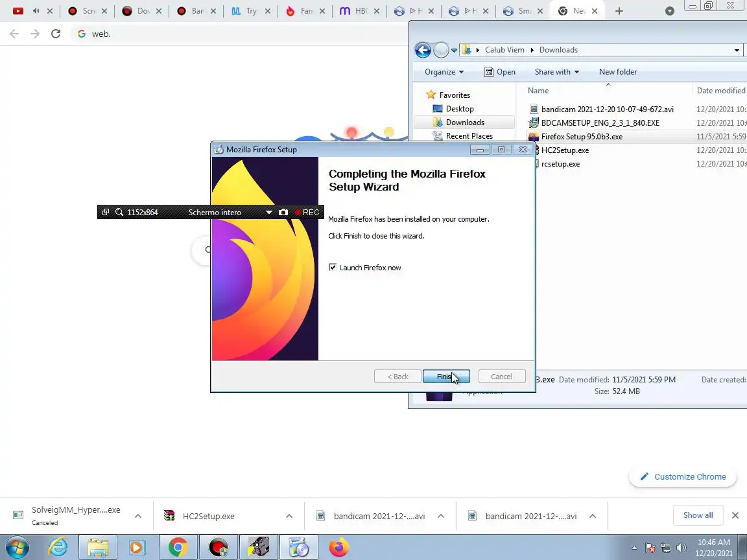The image size is (747, 560).
Task: Open Google Chrome from taskbar
Action: (177, 547)
